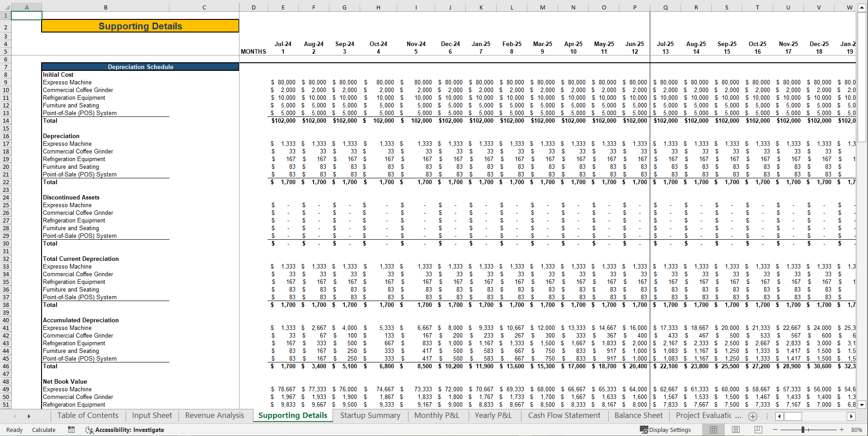868x436 pixels.
Task: Switch to the Table of Contents tab
Action: pos(87,415)
